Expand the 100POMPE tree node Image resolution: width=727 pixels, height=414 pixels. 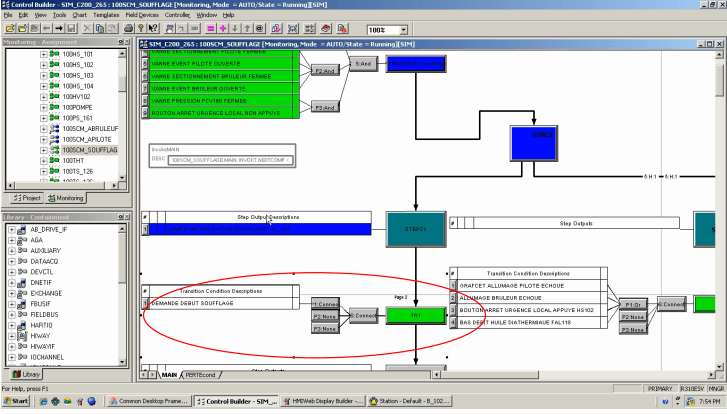43,107
